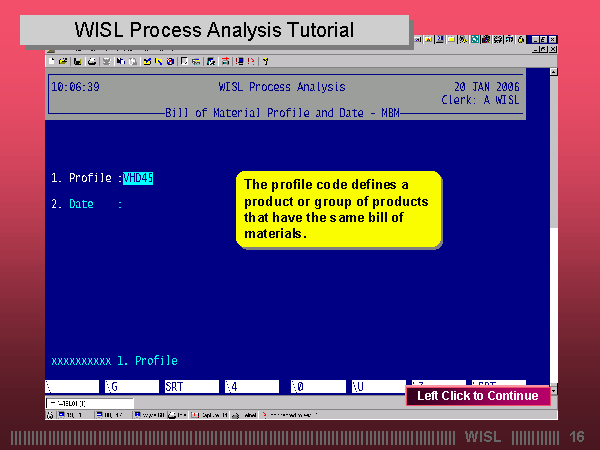Click the \4 function key button

tap(252, 386)
